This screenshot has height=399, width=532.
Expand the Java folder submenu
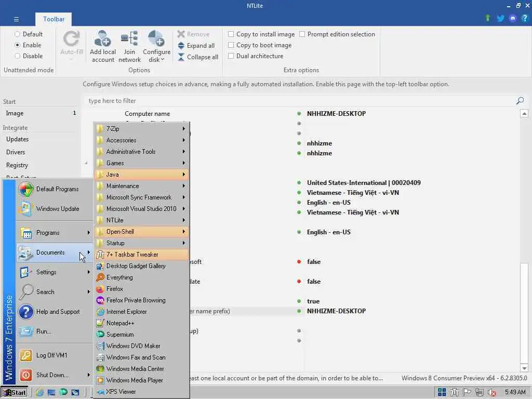click(x=142, y=175)
